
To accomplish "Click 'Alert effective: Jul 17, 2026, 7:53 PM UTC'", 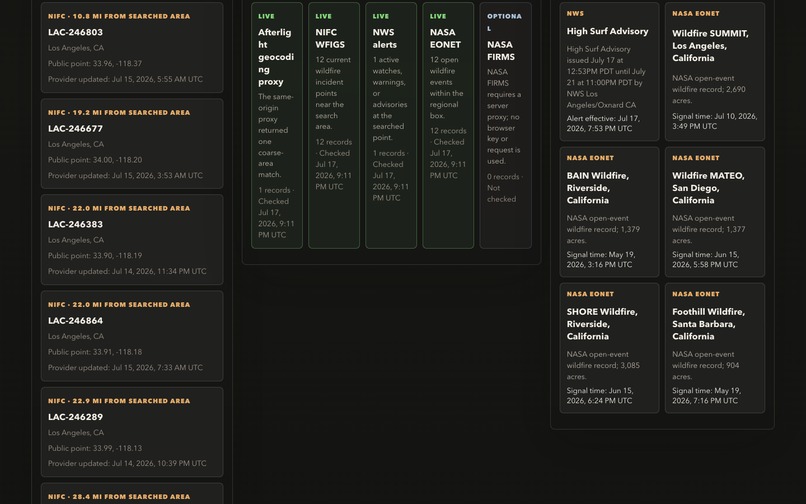I will point(603,123).
